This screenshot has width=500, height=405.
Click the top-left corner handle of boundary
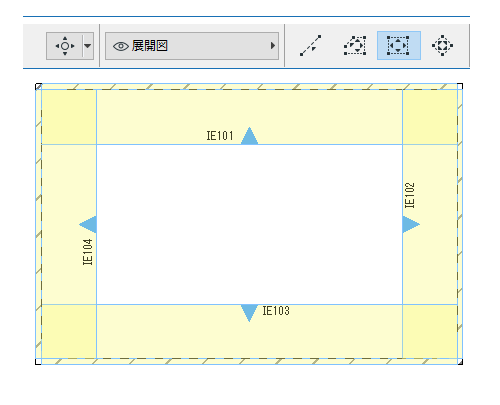(x=38, y=86)
